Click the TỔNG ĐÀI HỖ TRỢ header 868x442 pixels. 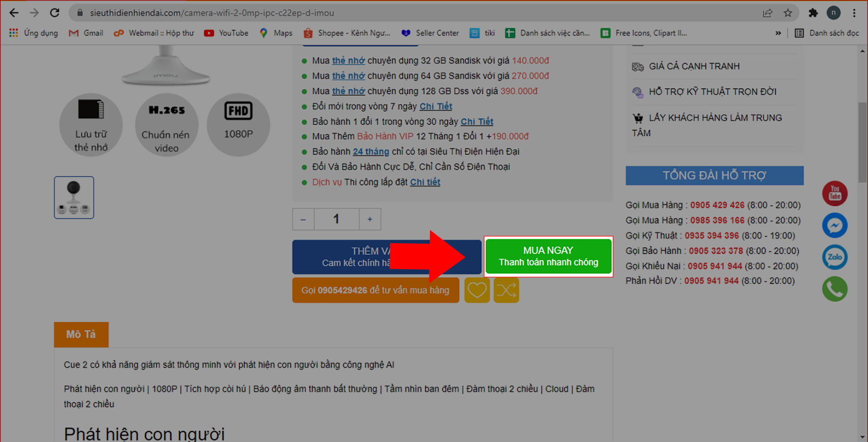pyautogui.click(x=715, y=176)
